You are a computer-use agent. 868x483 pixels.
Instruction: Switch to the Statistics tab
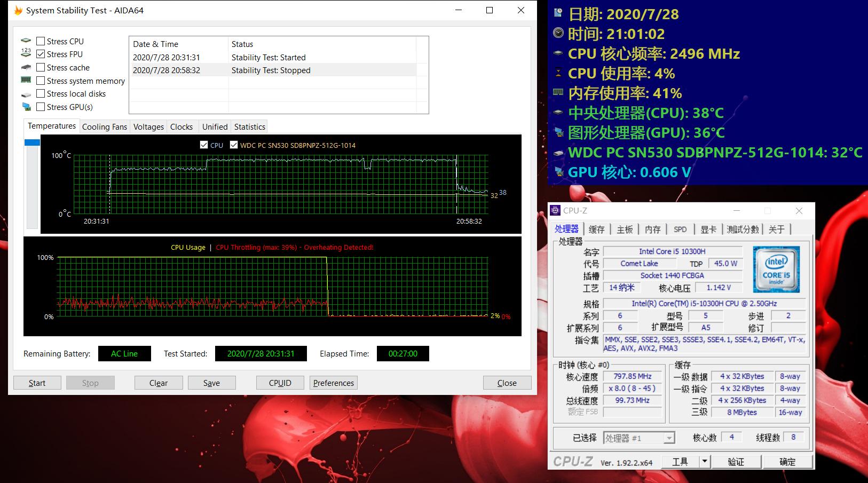point(250,126)
